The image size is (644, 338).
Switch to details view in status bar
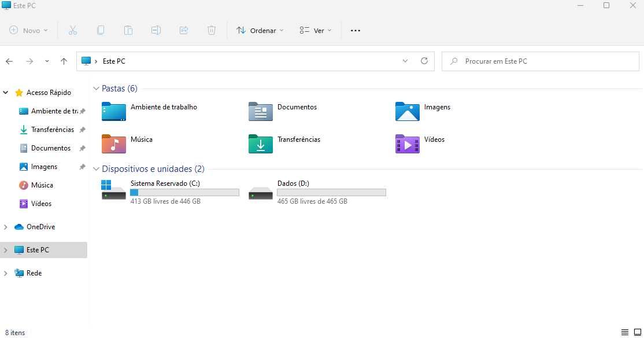[x=625, y=332]
